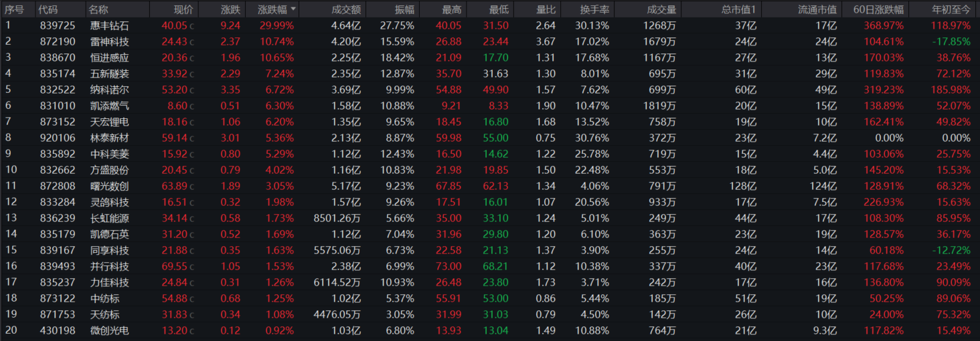Click the 30.76% turnover rate cell
980x341 pixels.
(x=592, y=138)
